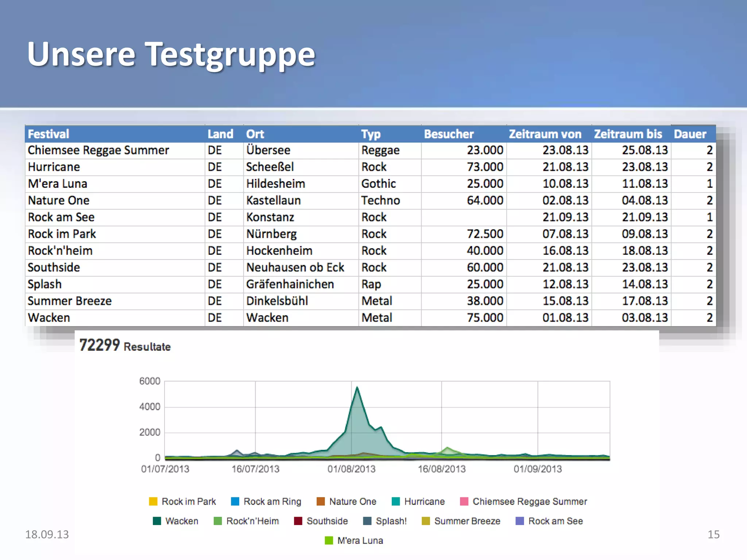The height and width of the screenshot is (560, 747).
Task: Click the Southside table cell
Action: (115, 268)
